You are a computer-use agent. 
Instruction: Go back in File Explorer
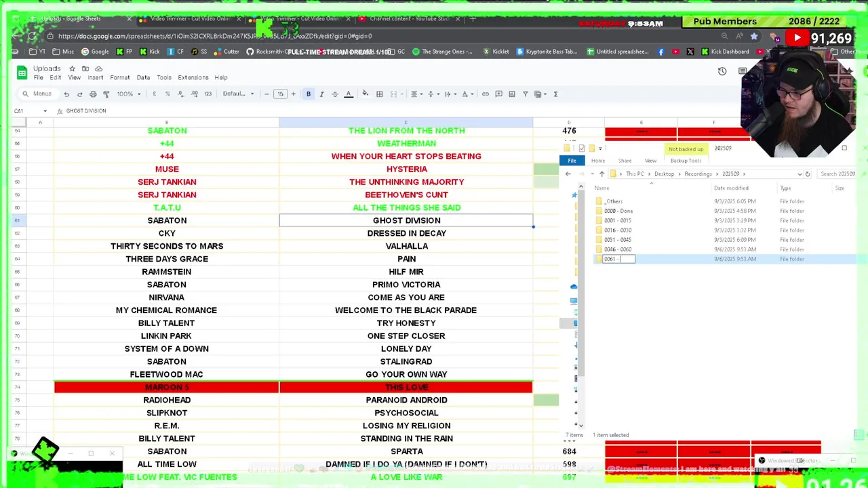568,174
